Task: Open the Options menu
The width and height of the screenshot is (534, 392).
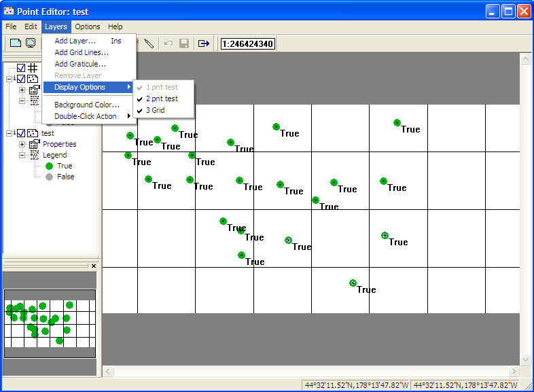Action: [88, 26]
